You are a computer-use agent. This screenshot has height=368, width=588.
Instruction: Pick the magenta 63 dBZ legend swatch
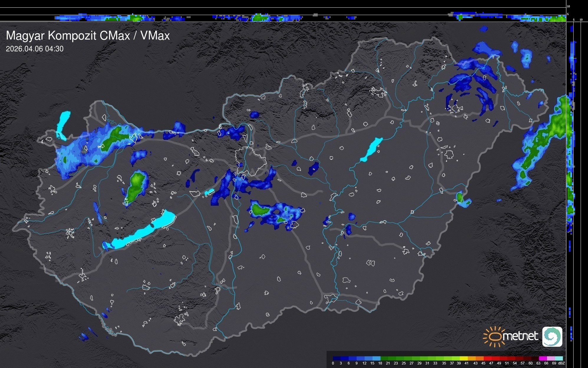pos(543,358)
